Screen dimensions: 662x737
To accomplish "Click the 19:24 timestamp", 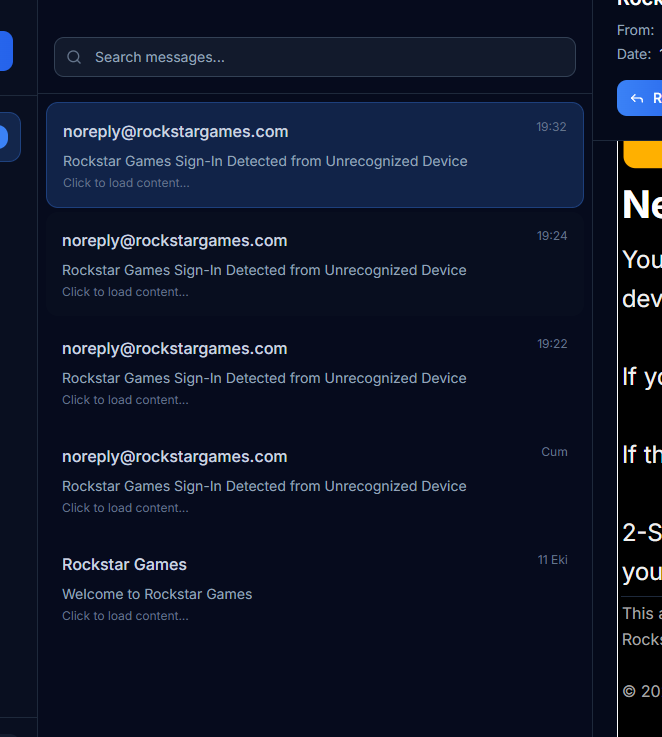I will click(x=552, y=236).
